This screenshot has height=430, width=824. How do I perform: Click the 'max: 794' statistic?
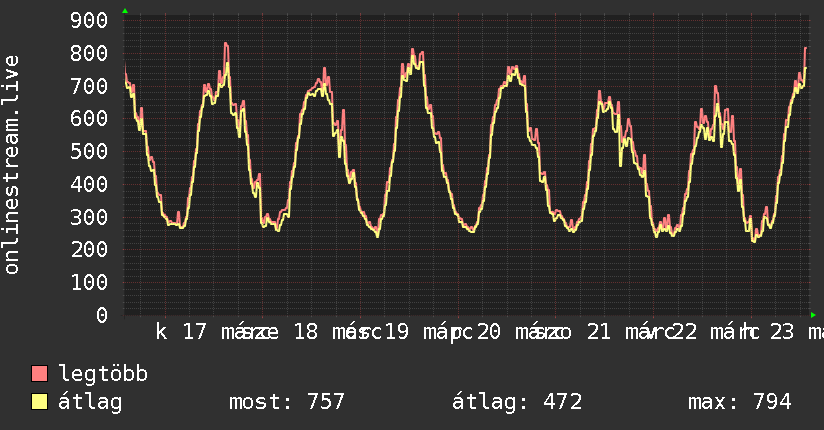pos(739,402)
